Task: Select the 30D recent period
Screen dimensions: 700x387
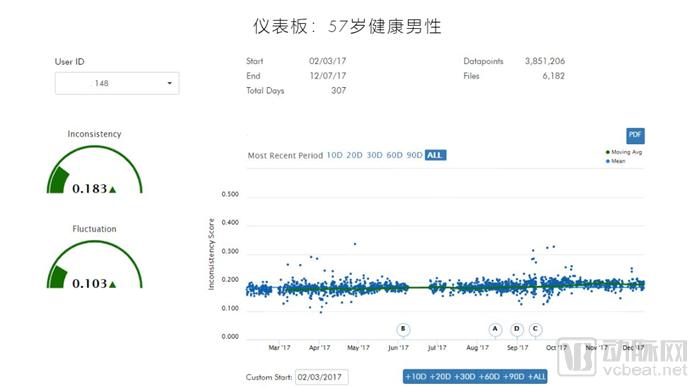Action: point(375,155)
